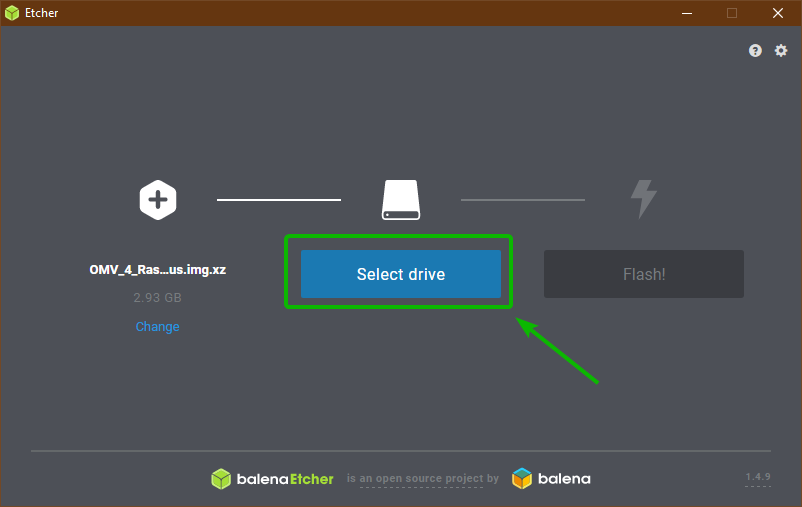Click the Change image link
The height and width of the screenshot is (507, 802).
click(158, 326)
